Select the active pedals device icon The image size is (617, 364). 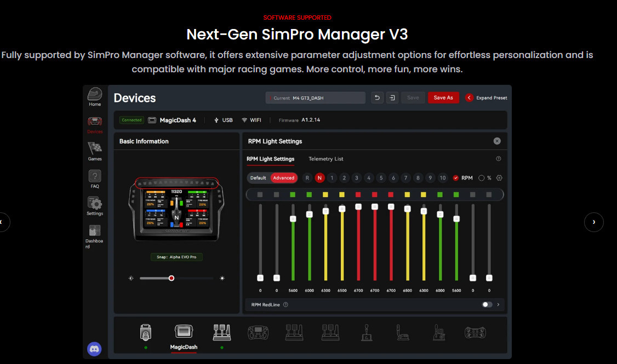click(222, 333)
